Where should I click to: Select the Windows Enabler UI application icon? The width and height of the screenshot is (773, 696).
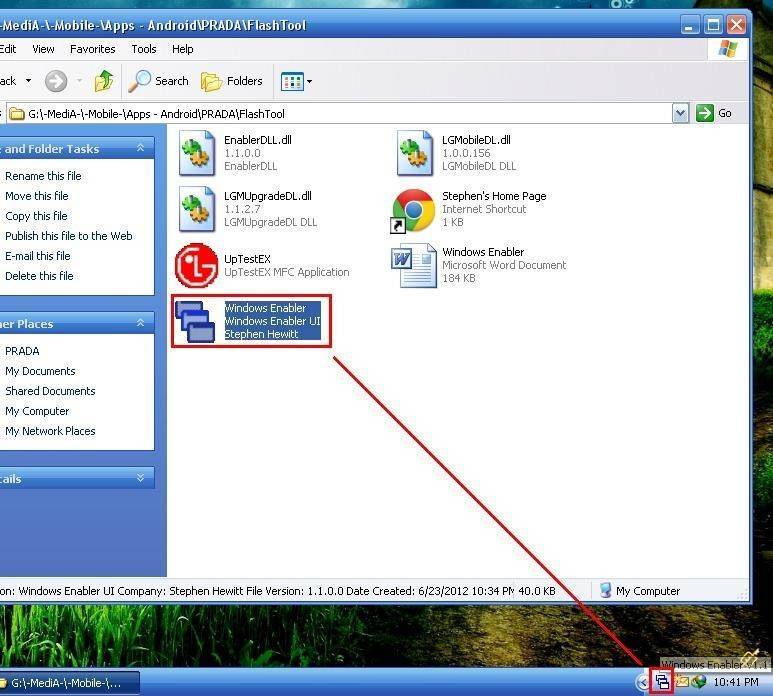click(195, 321)
